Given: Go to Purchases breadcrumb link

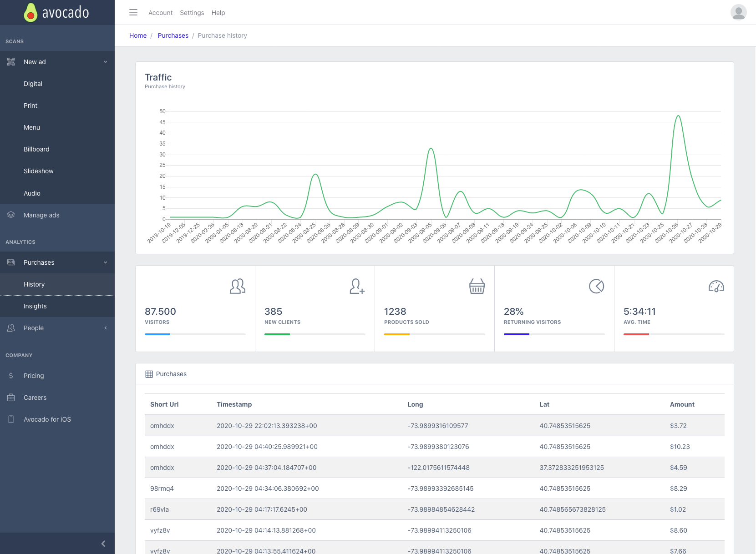Looking at the screenshot, I should coord(173,35).
